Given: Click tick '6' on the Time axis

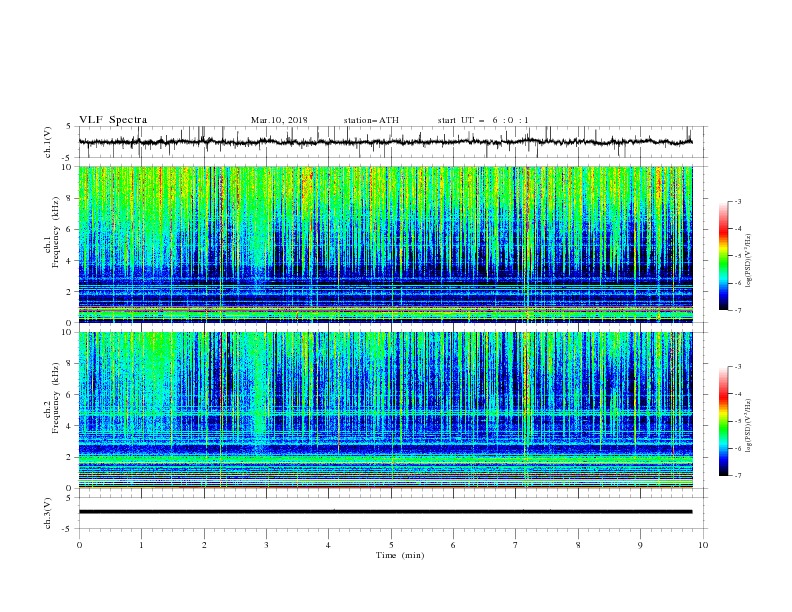Looking at the screenshot, I should click(x=453, y=545).
